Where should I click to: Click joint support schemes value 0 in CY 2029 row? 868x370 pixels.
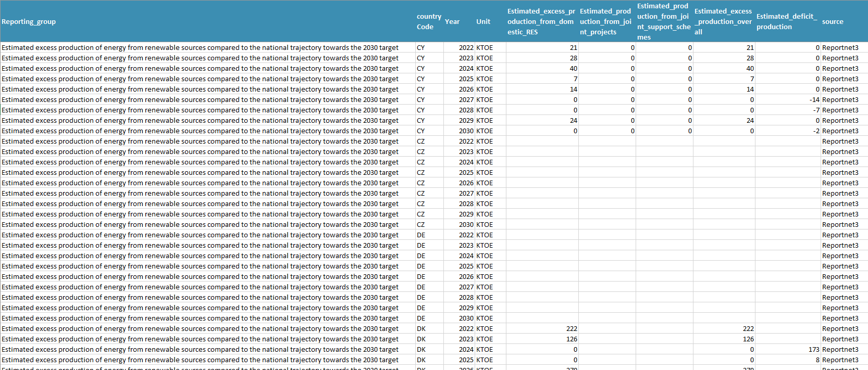click(690, 120)
